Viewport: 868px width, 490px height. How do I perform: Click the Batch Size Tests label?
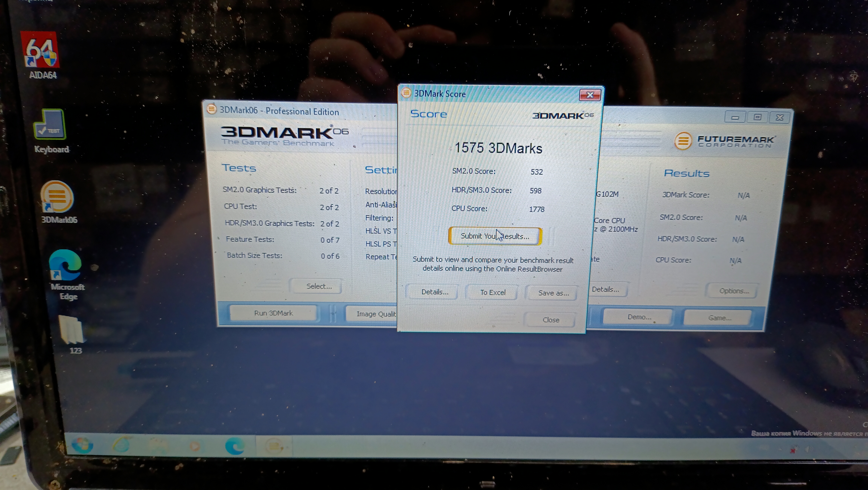[x=254, y=255]
